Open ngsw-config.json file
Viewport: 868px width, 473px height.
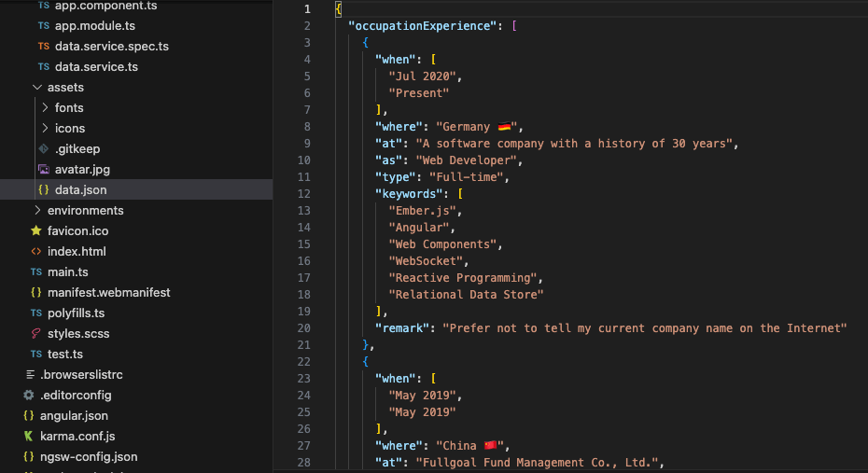(89, 457)
